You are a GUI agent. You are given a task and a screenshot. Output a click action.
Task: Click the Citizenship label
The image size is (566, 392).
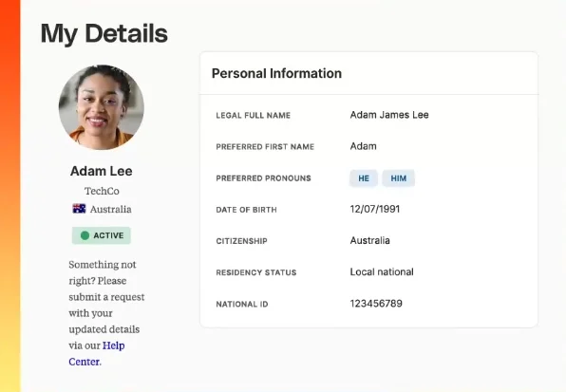click(241, 241)
